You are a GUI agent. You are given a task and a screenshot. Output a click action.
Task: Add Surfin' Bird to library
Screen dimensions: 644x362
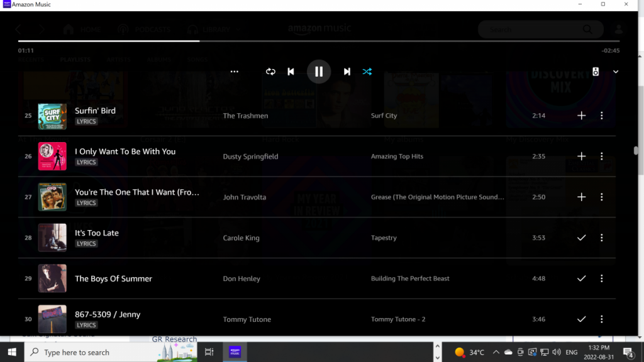pyautogui.click(x=581, y=116)
